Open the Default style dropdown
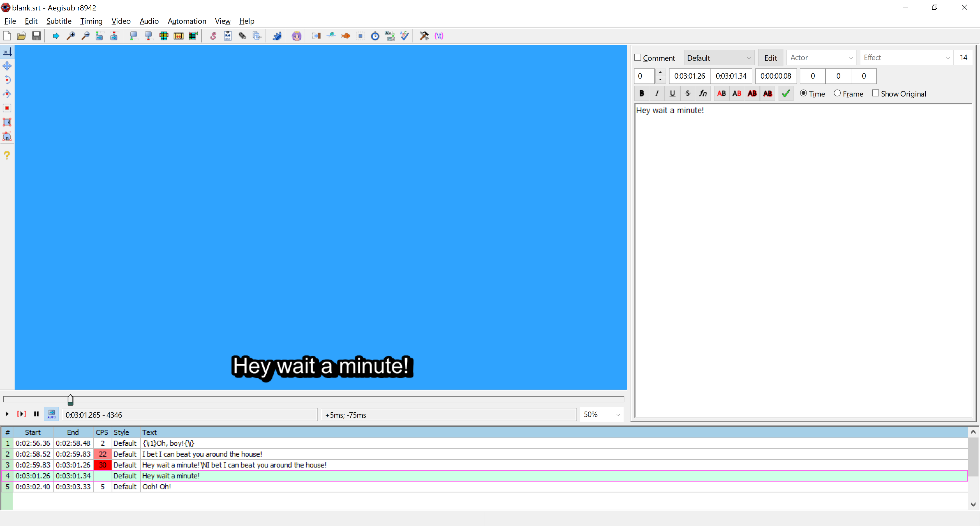Viewport: 980px width, 526px height. coord(719,58)
